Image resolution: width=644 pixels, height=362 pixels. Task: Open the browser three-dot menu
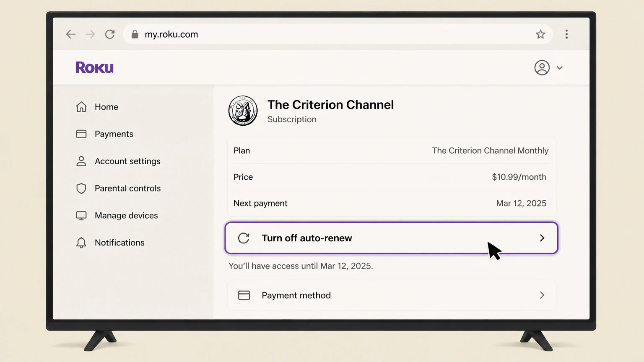[x=566, y=34]
